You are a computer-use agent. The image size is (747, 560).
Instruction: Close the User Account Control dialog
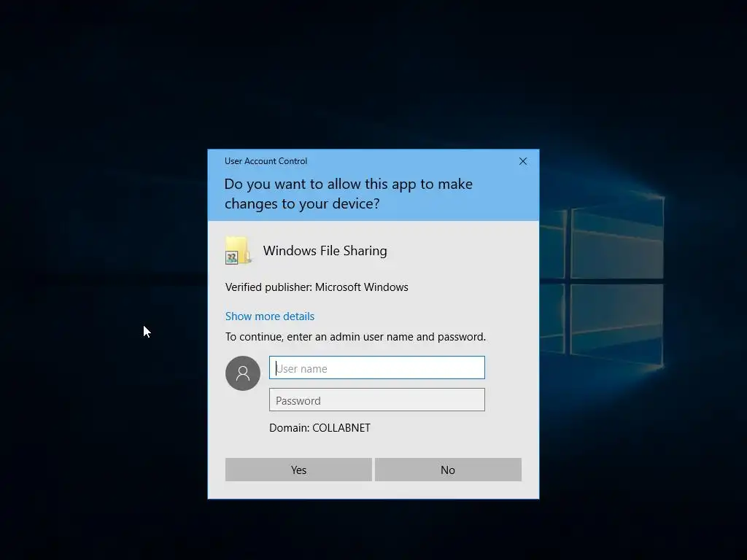click(522, 161)
